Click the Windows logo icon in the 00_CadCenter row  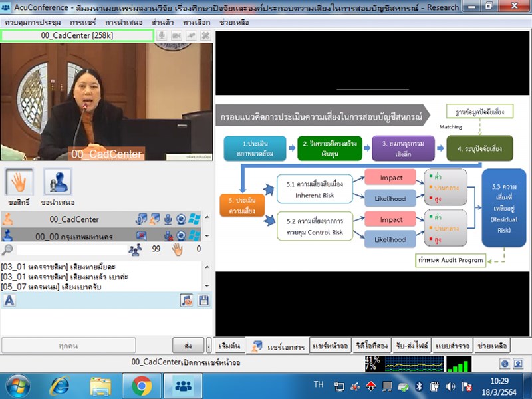194,219
